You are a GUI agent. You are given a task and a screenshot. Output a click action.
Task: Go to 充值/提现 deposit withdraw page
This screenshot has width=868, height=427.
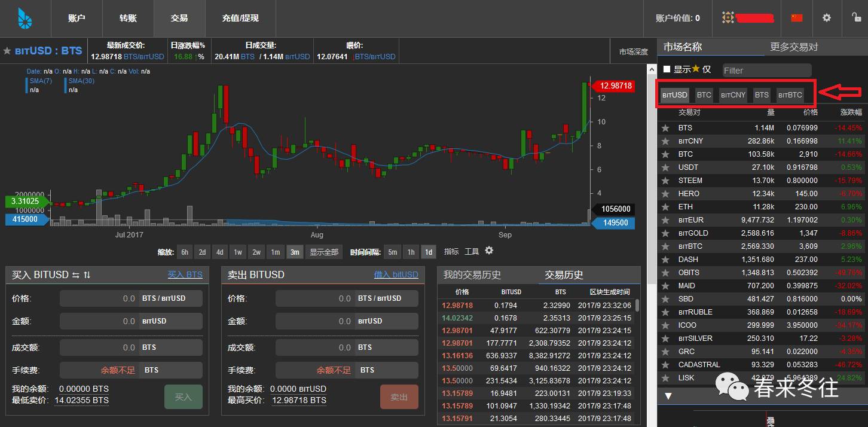click(240, 18)
